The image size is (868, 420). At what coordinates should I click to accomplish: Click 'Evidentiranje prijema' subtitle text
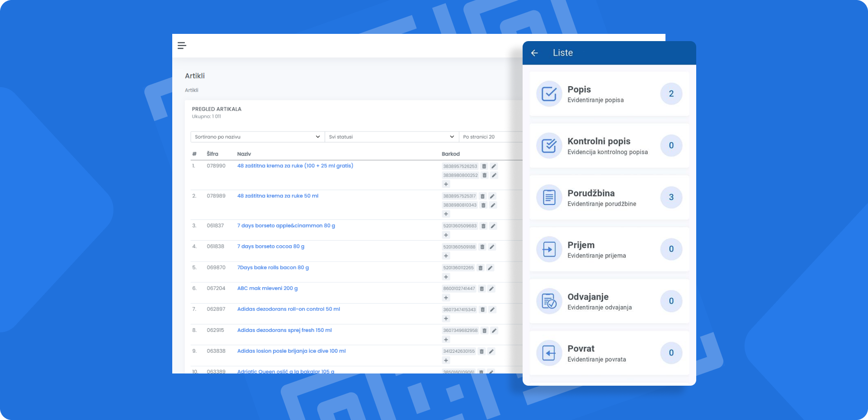point(597,256)
